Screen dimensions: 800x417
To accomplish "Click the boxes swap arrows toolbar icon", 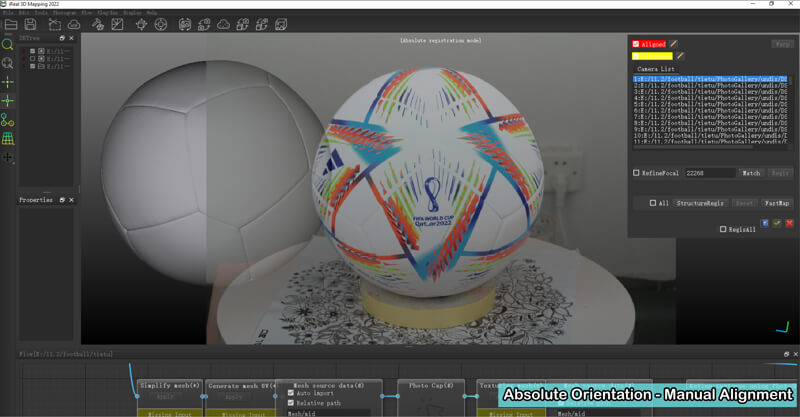I will click(x=262, y=24).
